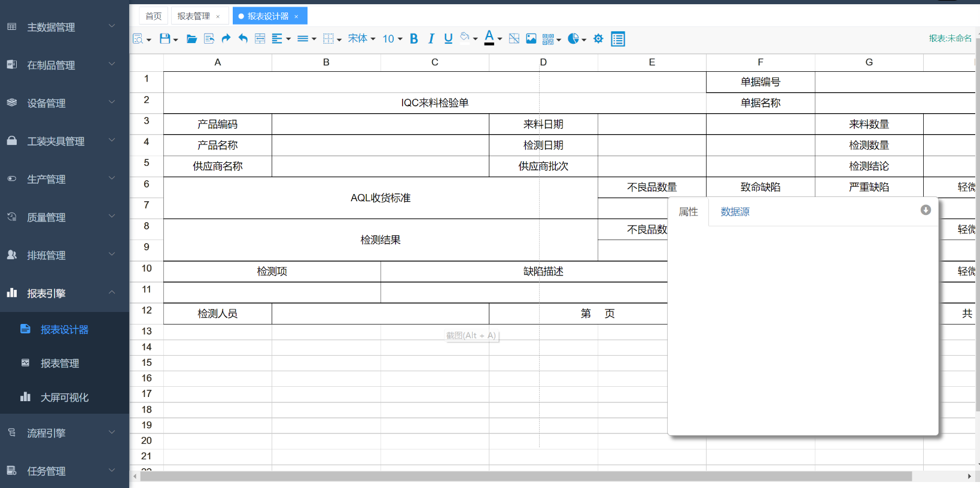Toggle bold formatting

pos(413,39)
